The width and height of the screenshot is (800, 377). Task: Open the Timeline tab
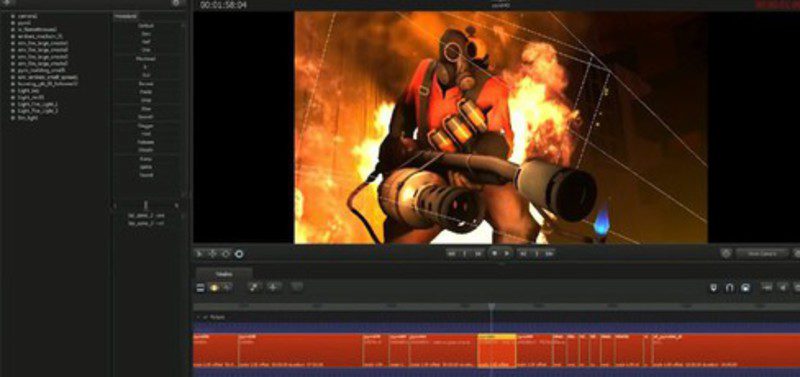click(223, 273)
